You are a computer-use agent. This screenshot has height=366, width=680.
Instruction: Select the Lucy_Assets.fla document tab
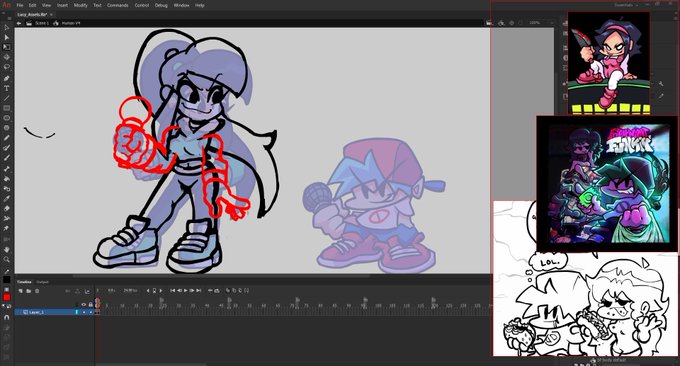coord(32,14)
